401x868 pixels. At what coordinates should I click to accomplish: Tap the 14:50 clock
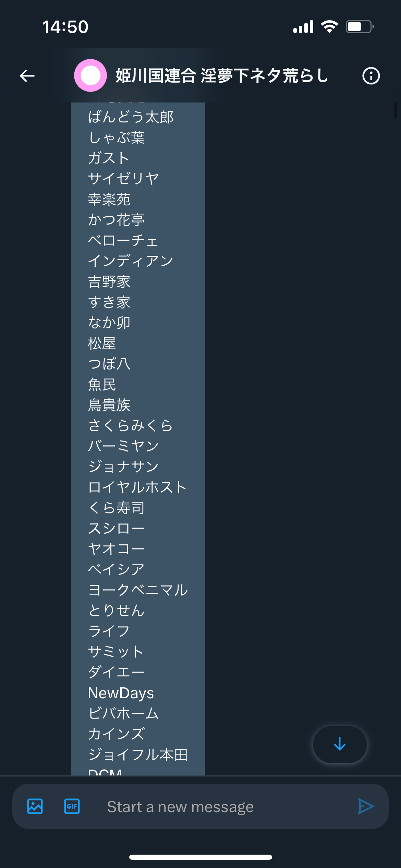point(65,27)
